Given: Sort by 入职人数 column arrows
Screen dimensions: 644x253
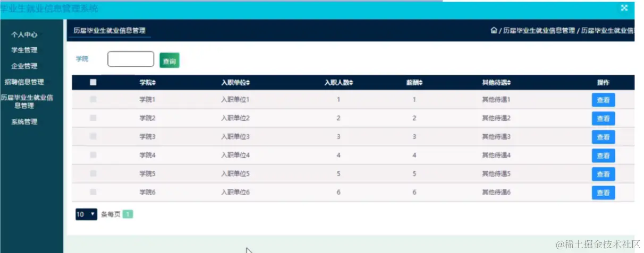Looking at the screenshot, I should click(351, 83).
